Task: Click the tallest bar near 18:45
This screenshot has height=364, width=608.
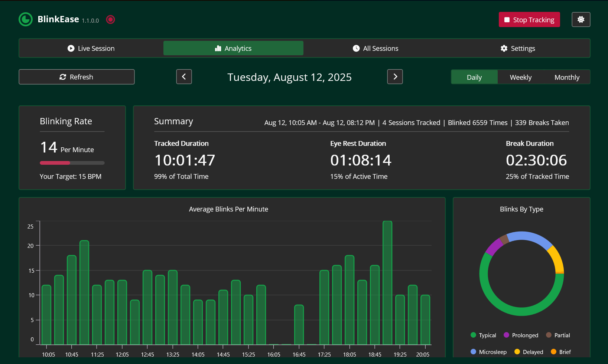Action: [387, 283]
